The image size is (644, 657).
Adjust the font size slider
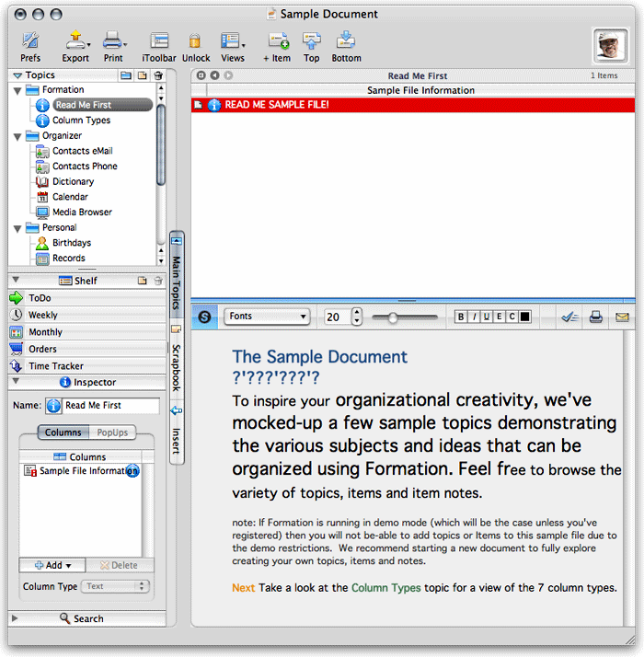click(x=393, y=318)
